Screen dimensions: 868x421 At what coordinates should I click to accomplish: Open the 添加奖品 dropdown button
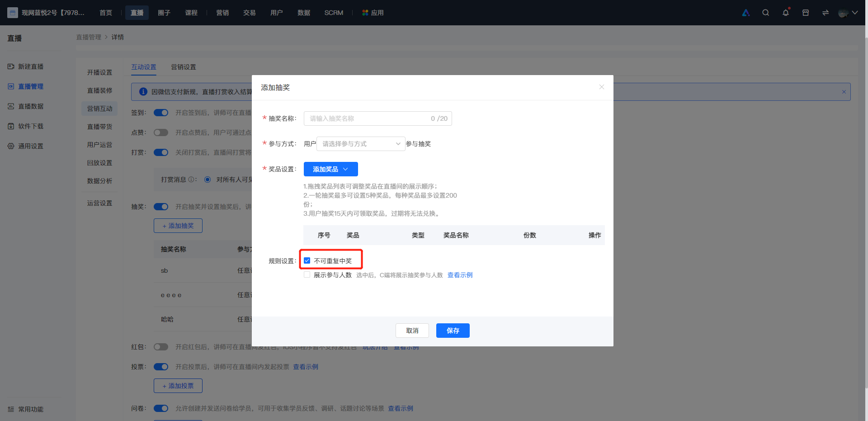(331, 169)
